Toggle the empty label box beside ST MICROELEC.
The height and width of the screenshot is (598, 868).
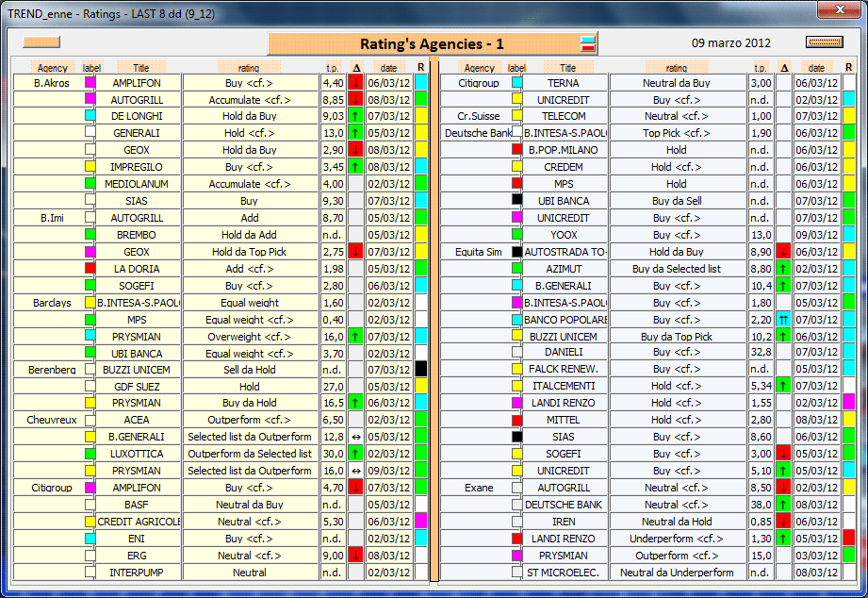click(x=517, y=572)
